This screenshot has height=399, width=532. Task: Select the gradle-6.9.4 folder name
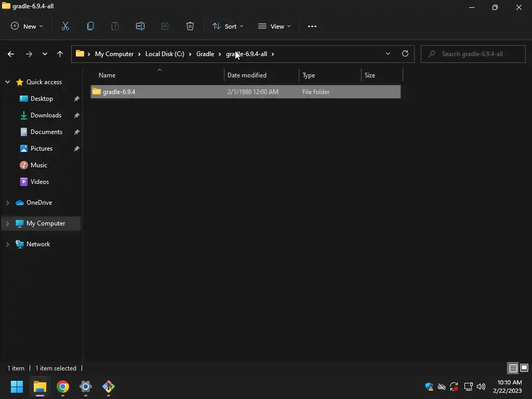(119, 91)
